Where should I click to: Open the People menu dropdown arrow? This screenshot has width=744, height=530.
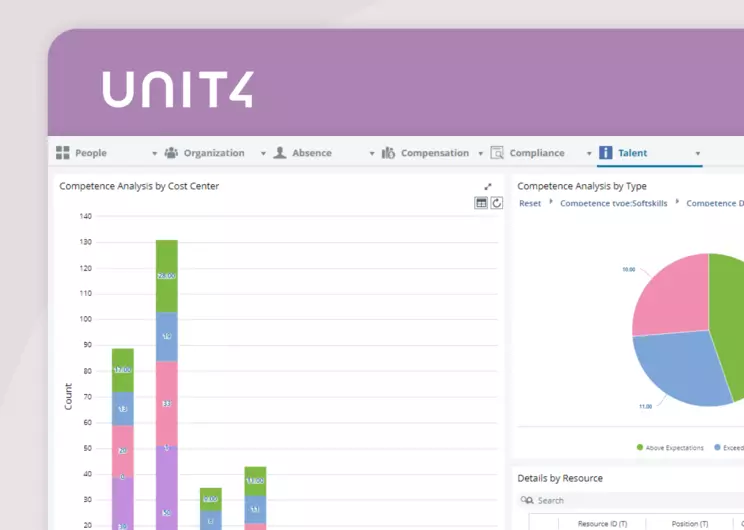coord(154,154)
